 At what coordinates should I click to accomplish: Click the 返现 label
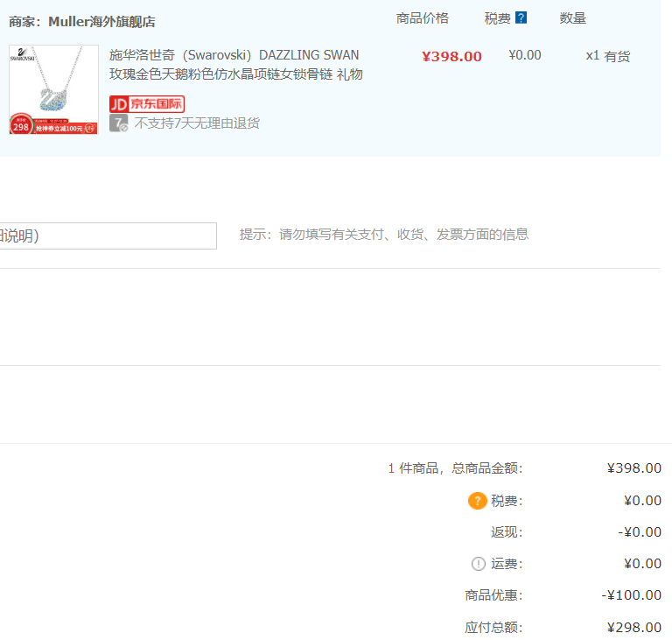pyautogui.click(x=507, y=532)
